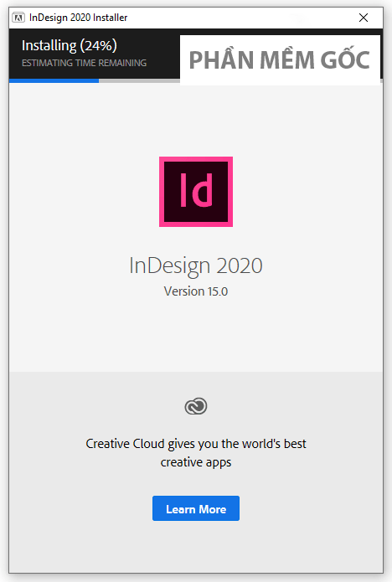The width and height of the screenshot is (392, 582).
Task: Click the "Version 15.0" text
Action: tap(196, 291)
